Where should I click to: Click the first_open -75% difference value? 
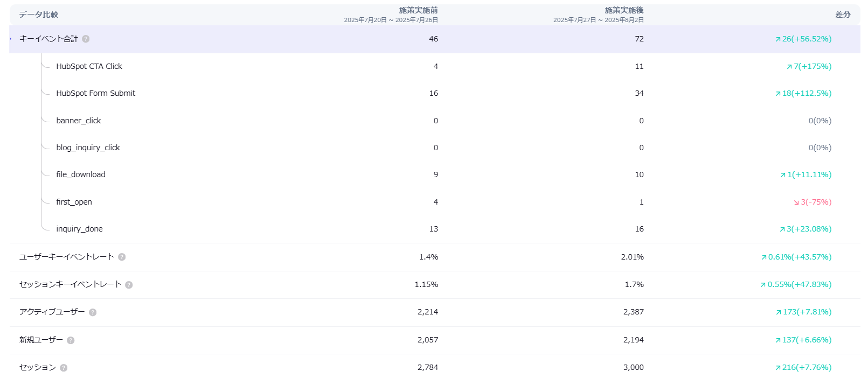click(813, 202)
